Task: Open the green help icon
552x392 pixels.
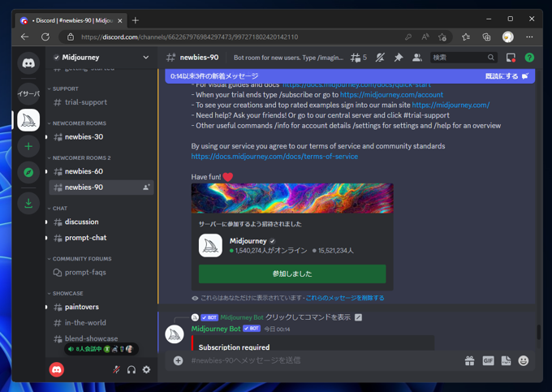Action: pyautogui.click(x=529, y=58)
